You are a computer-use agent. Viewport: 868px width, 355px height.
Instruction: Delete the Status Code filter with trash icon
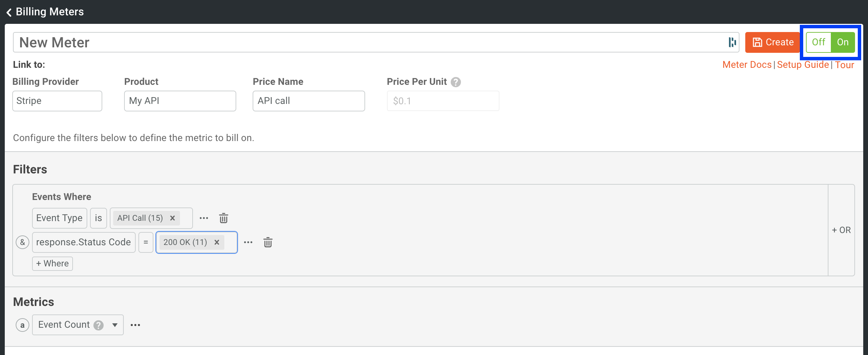pyautogui.click(x=268, y=242)
